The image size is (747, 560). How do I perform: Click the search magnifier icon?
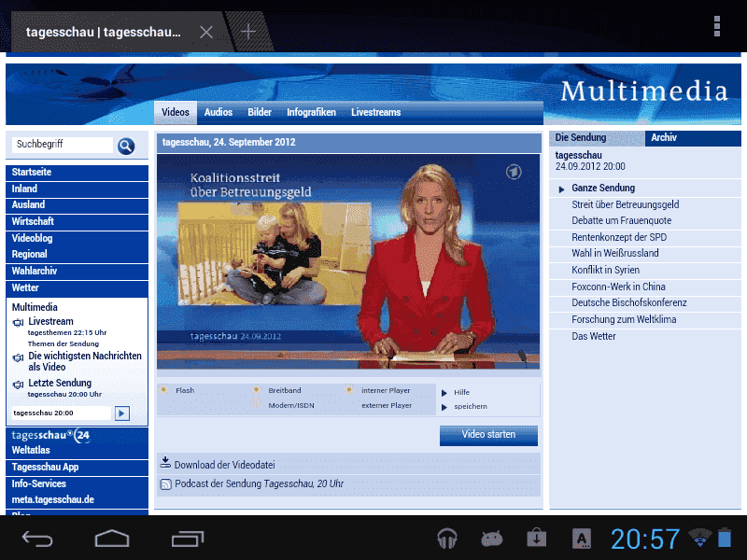(126, 146)
